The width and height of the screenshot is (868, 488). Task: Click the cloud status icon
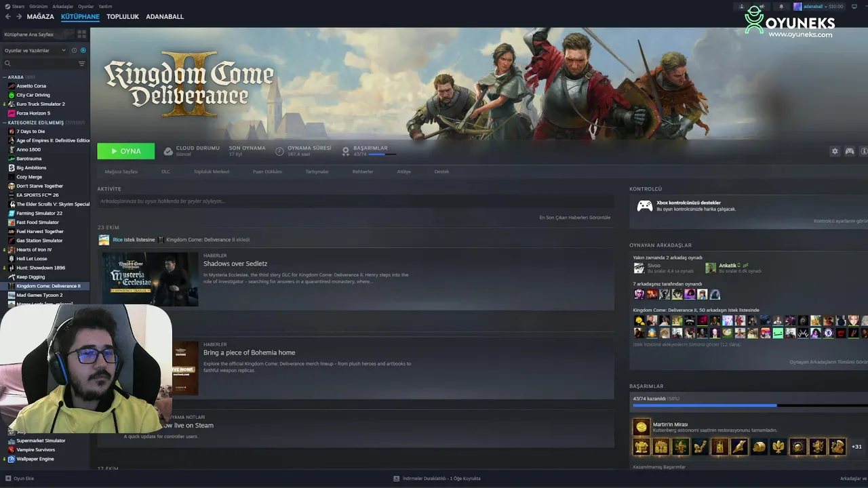pos(168,151)
